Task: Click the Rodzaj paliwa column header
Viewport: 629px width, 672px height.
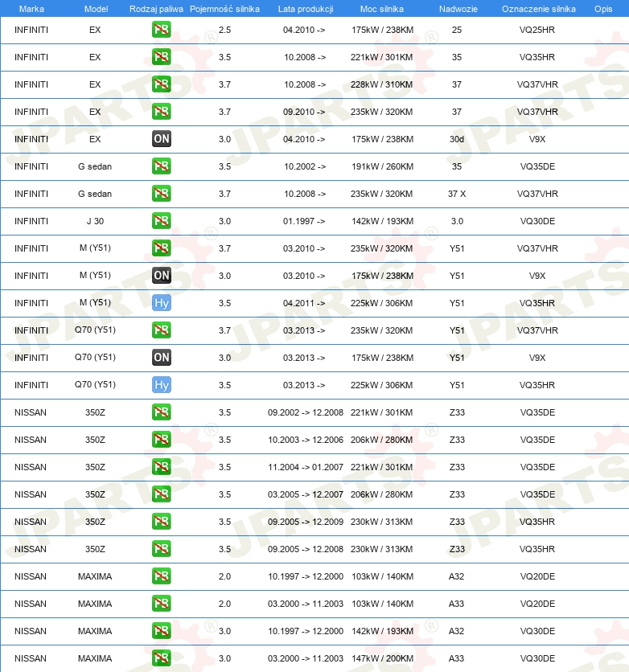Action: [x=156, y=9]
